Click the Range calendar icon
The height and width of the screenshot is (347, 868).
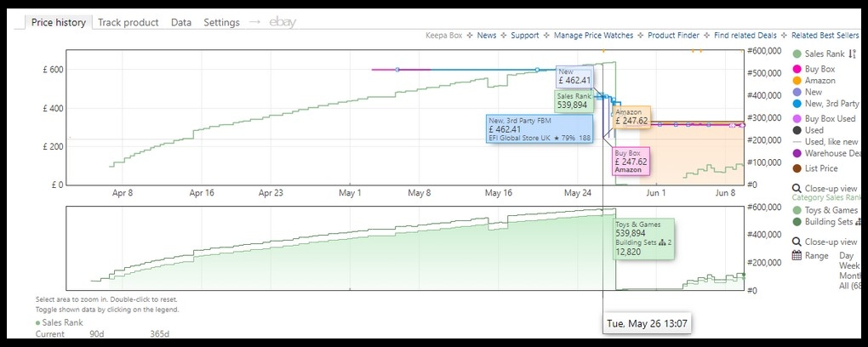pyautogui.click(x=797, y=256)
